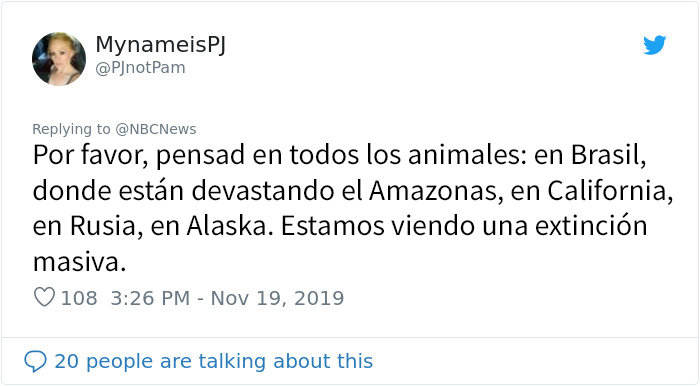Select the word 'Amazonas' in the tweet

(433, 191)
